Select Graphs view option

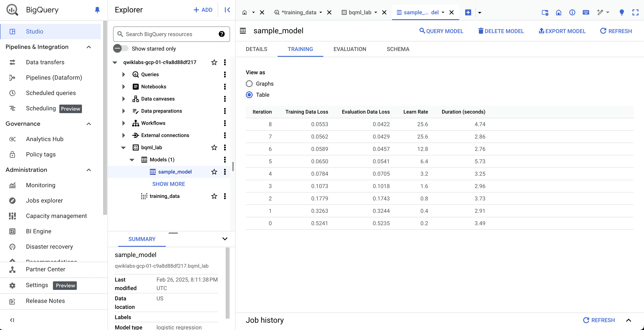249,84
